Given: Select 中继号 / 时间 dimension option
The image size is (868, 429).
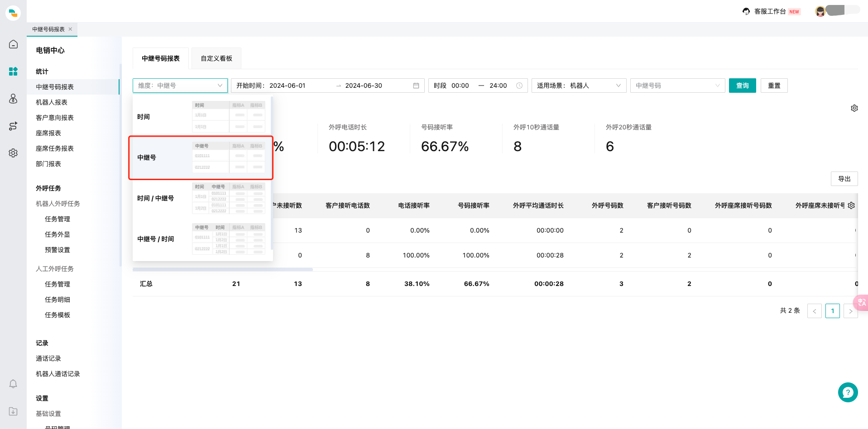Looking at the screenshot, I should point(201,239).
